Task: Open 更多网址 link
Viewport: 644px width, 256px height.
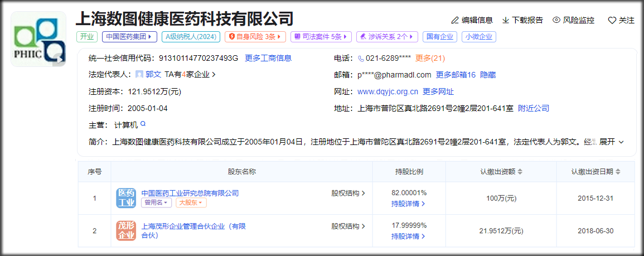Action: pyautogui.click(x=438, y=91)
